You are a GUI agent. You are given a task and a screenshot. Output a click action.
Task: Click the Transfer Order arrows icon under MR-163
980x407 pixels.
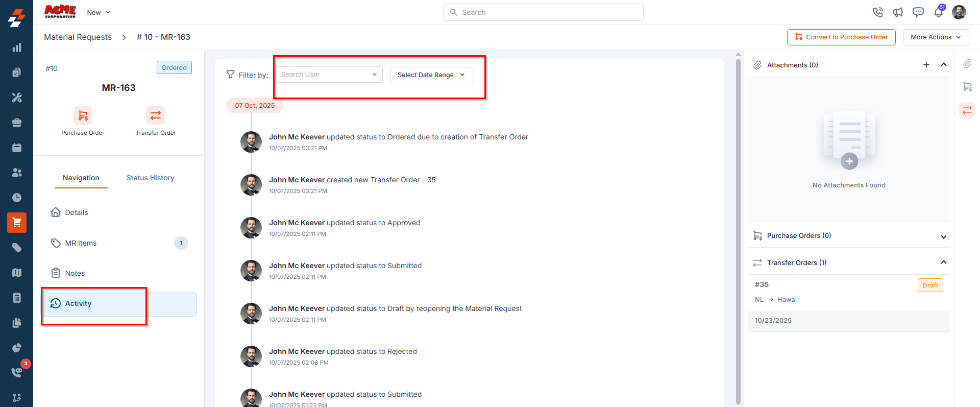coord(156,115)
